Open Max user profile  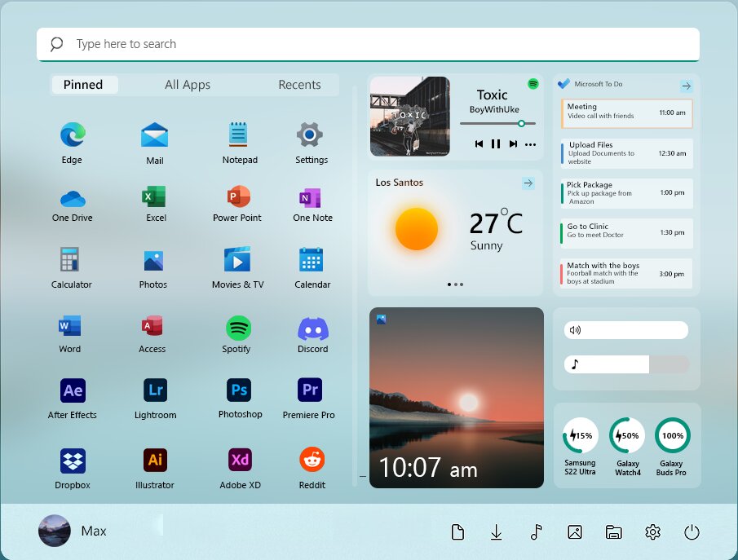tap(73, 531)
